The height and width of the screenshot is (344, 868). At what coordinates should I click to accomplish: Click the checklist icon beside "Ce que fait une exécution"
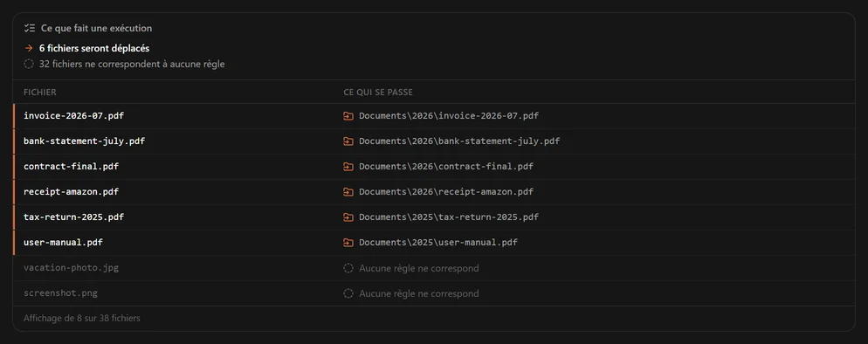[x=30, y=28]
